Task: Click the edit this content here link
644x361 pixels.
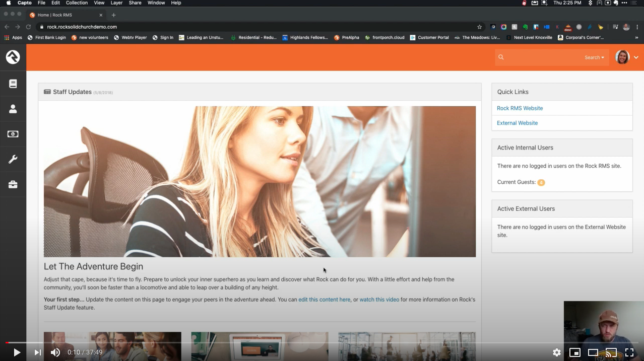Action: 324,300
